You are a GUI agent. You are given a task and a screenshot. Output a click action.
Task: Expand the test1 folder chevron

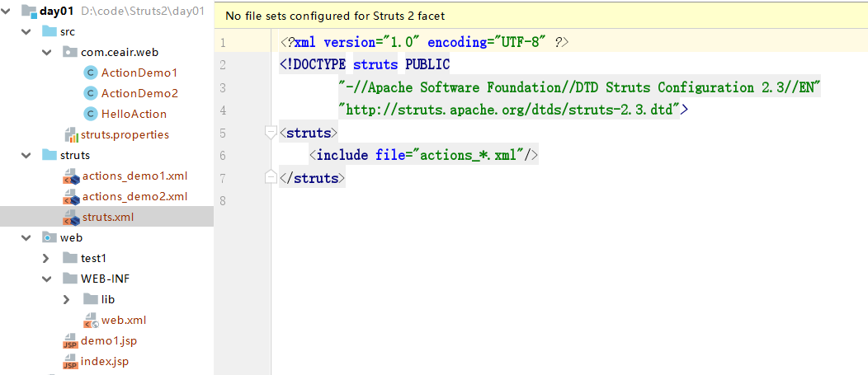click(46, 258)
